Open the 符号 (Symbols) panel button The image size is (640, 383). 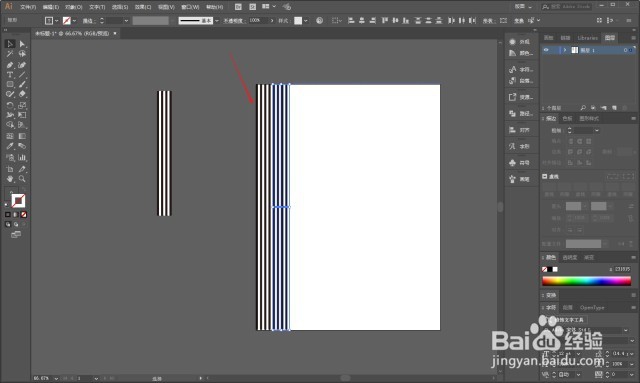(x=520, y=163)
